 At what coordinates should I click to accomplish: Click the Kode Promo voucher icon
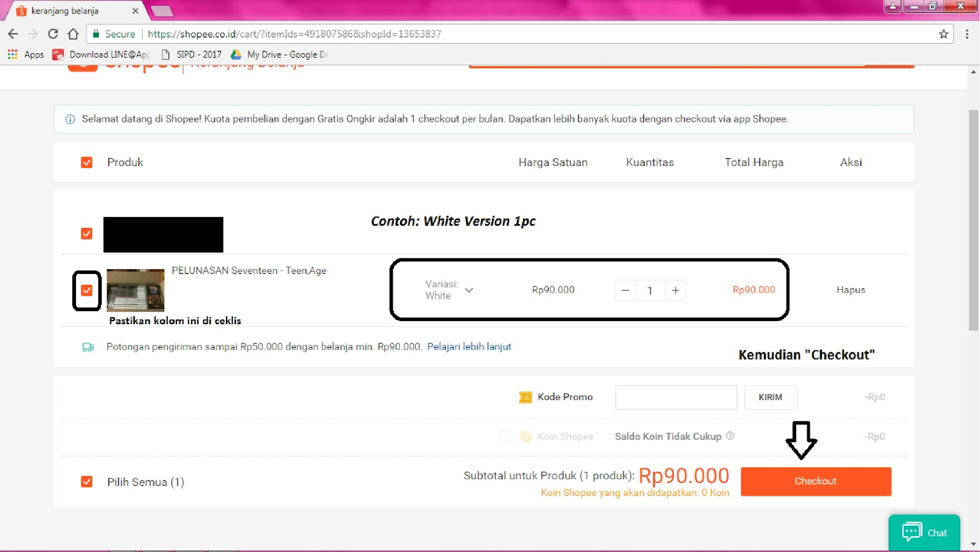pyautogui.click(x=525, y=398)
